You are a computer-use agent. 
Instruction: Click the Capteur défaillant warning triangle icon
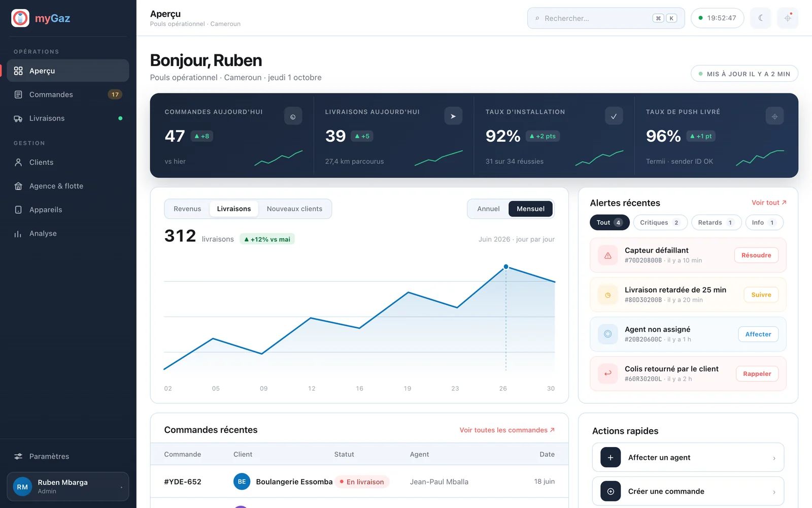[x=607, y=256]
